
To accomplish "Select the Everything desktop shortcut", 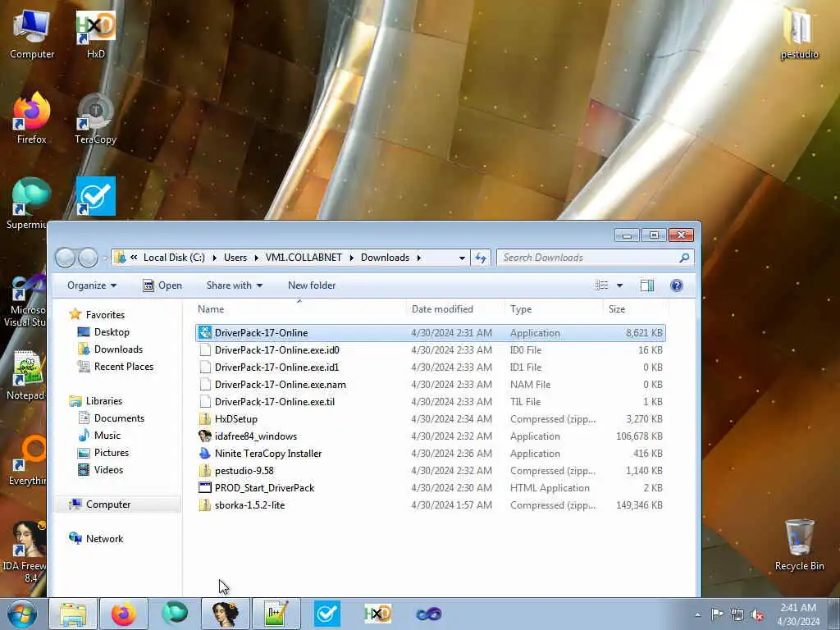I will [x=27, y=461].
